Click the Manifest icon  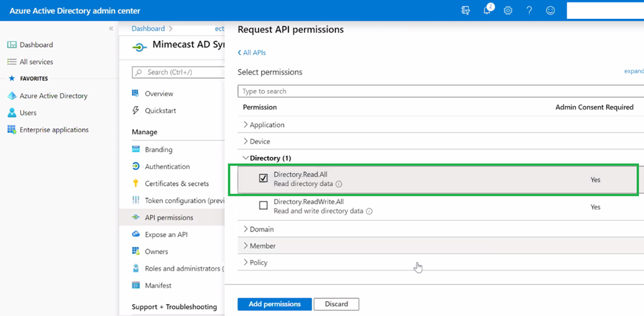pyautogui.click(x=136, y=285)
